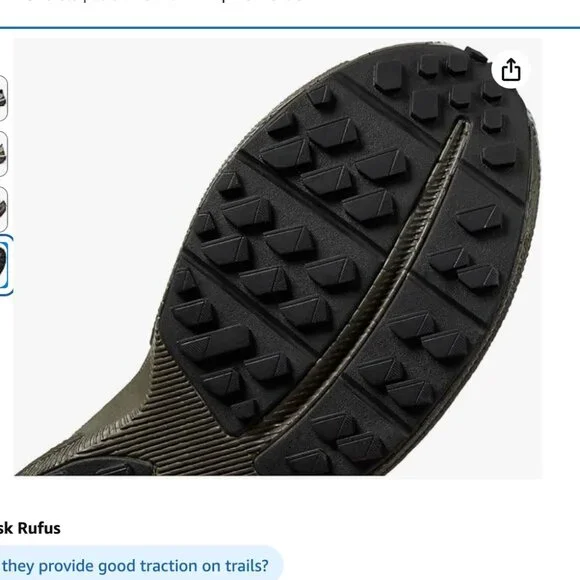
Task: Select the third shoe thumbnail in gallery
Action: (3, 209)
